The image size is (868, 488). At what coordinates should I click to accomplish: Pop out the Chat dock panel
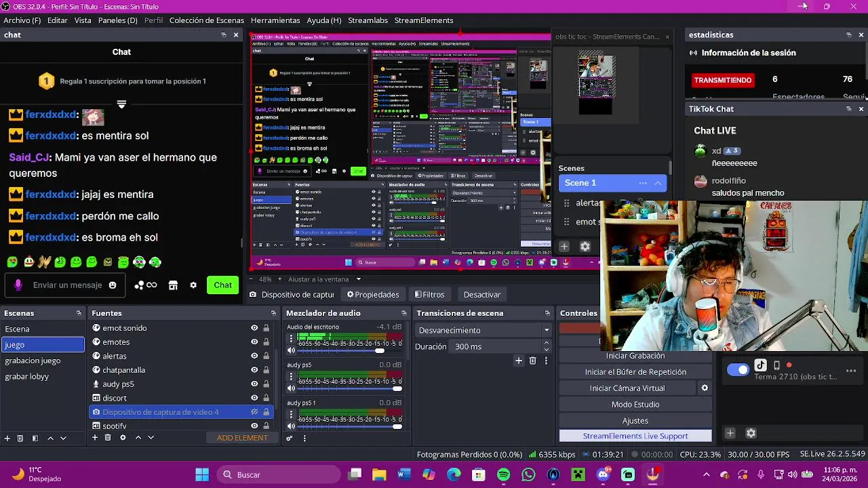(224, 35)
